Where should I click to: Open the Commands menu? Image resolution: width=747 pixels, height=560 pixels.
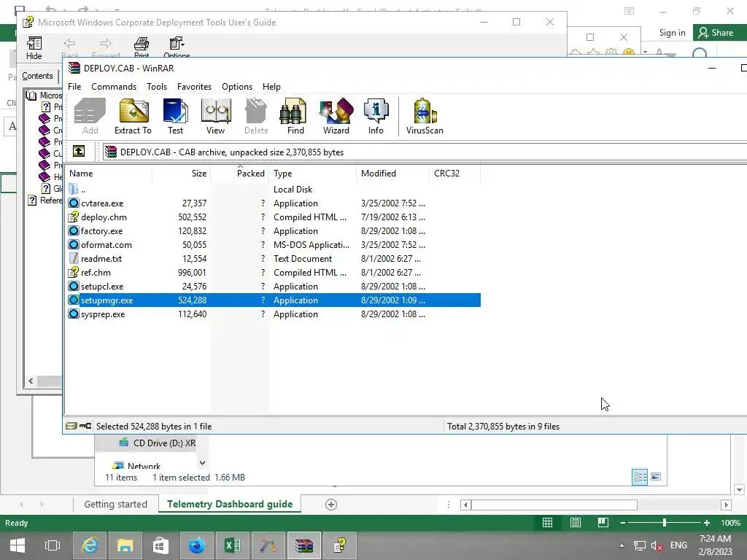114,87
